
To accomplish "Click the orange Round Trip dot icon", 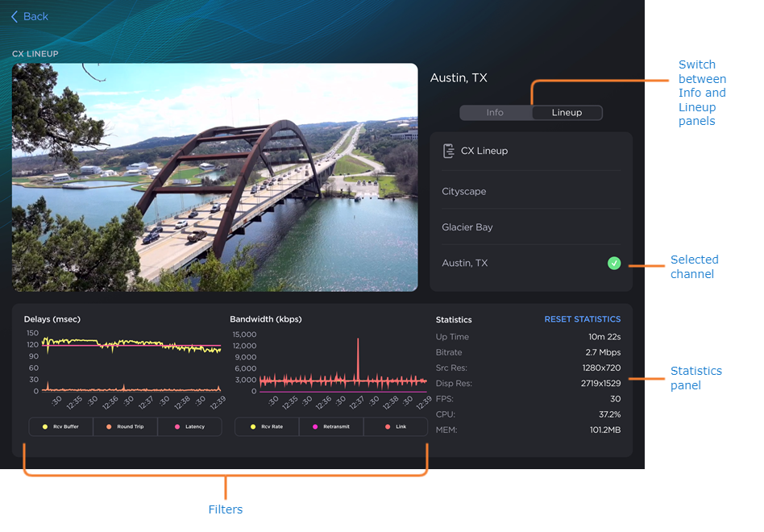I will click(x=110, y=426).
